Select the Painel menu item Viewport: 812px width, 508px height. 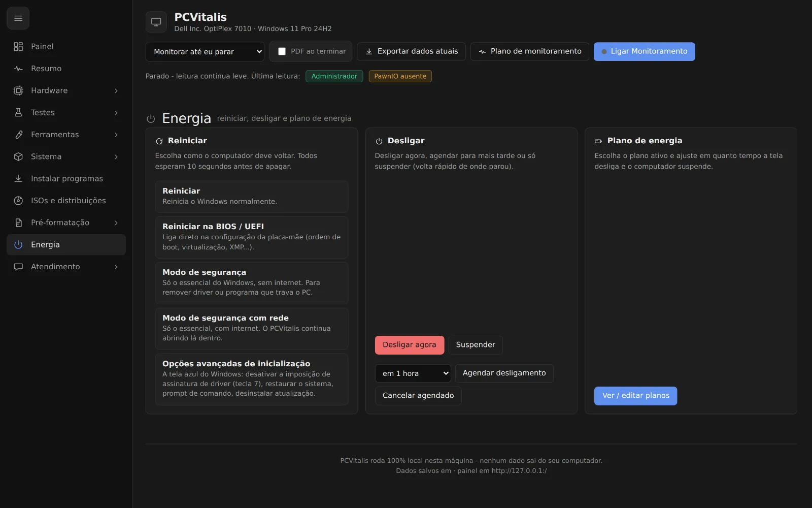coord(66,46)
